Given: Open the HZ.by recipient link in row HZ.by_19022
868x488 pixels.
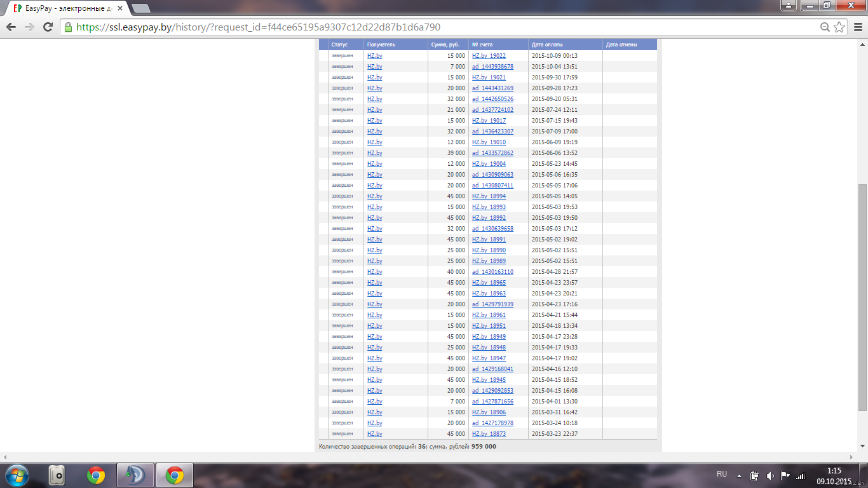Looking at the screenshot, I should (x=374, y=56).
